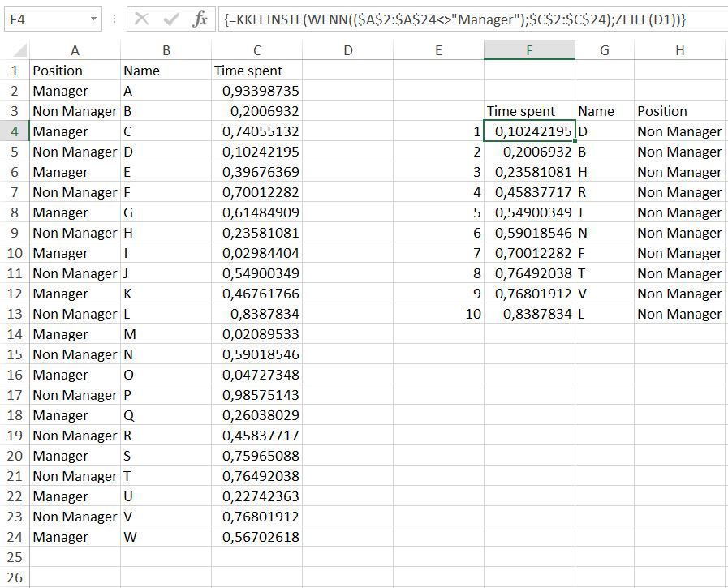Screen dimensions: 728x588
Task: Click 'Time spent' header in column F
Action: 529,111
